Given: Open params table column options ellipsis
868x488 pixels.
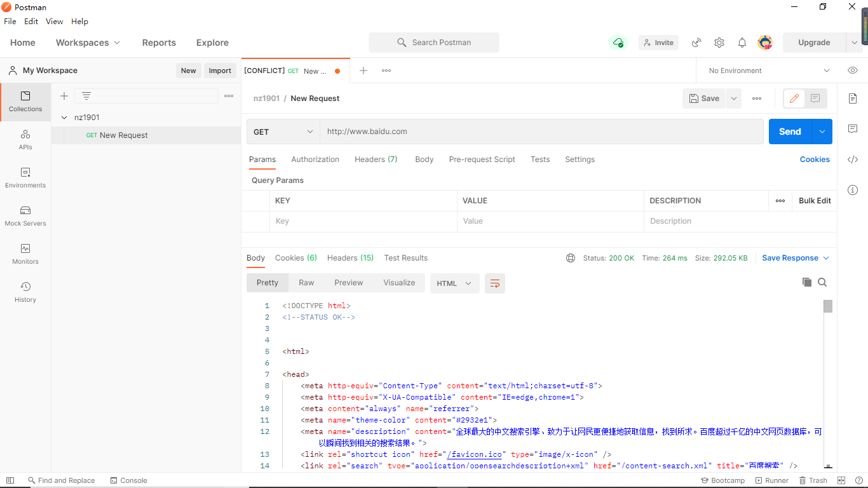Looking at the screenshot, I should point(780,201).
